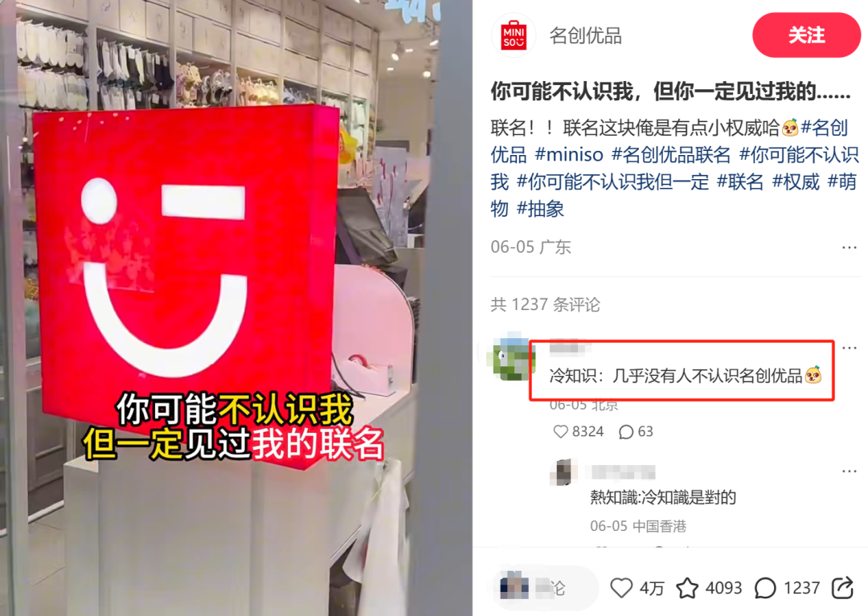
Task: Open the 名创优品 account name
Action: (x=586, y=36)
